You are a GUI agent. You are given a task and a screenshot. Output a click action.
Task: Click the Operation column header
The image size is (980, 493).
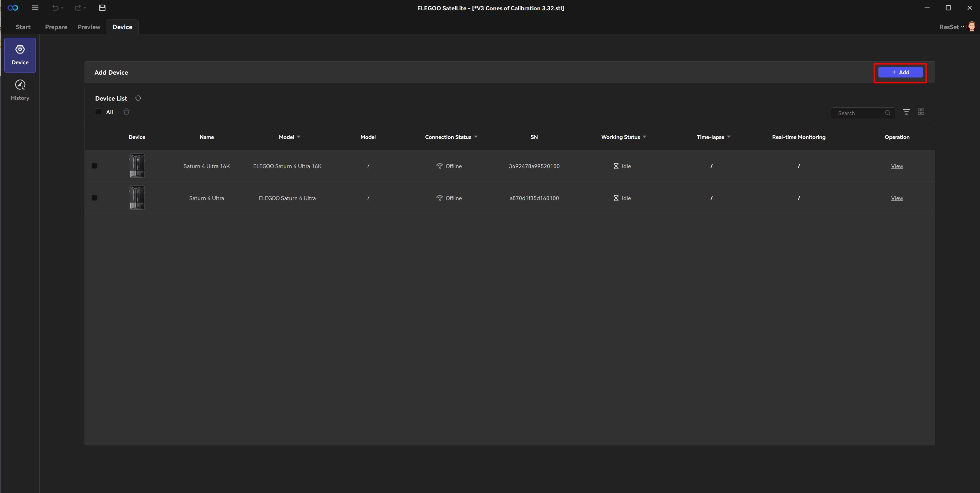897,137
